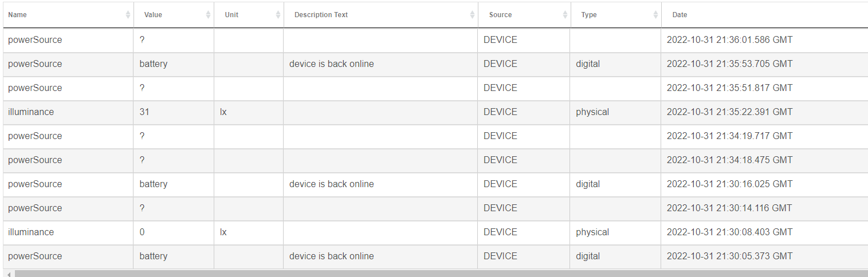Click 'device is back online' in 21:35:53.705 row
This screenshot has width=868, height=277.
(331, 64)
